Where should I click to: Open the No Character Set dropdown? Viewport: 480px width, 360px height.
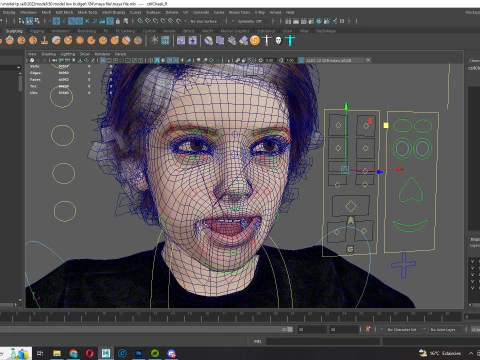pos(402,329)
